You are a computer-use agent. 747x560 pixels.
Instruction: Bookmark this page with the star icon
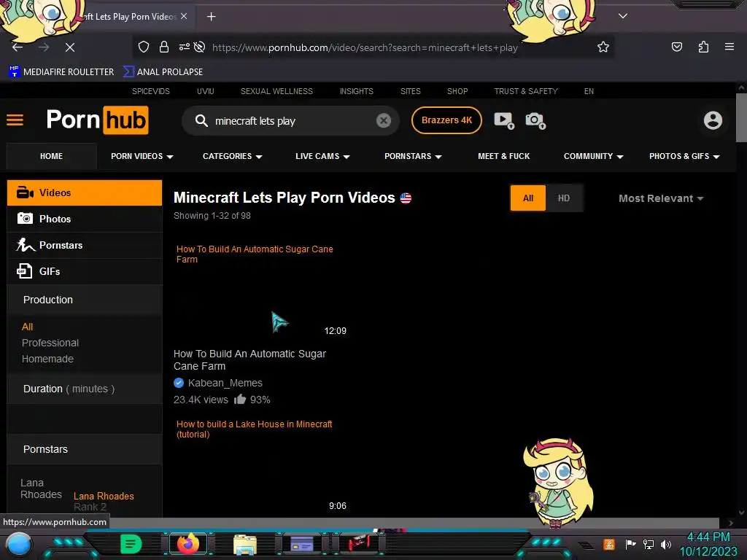click(x=603, y=47)
